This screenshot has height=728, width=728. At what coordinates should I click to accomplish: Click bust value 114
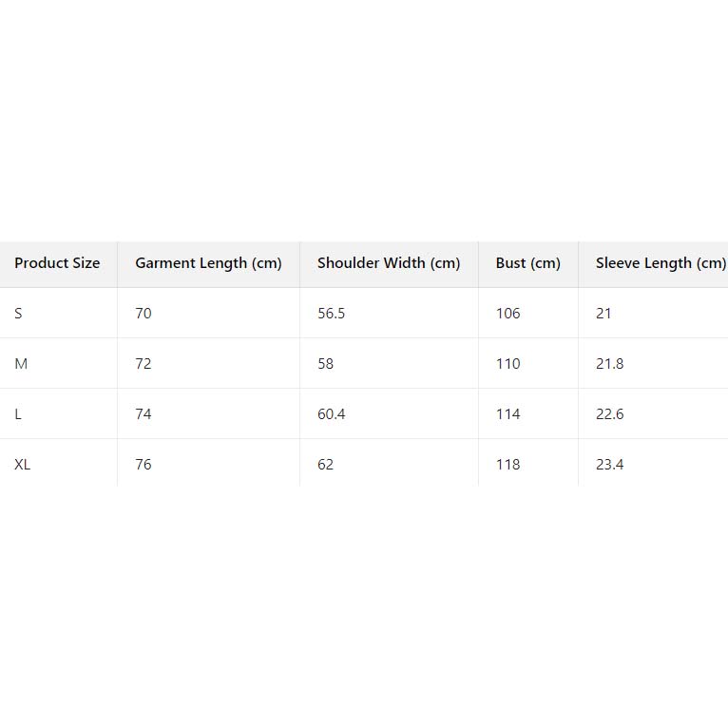[x=508, y=414]
